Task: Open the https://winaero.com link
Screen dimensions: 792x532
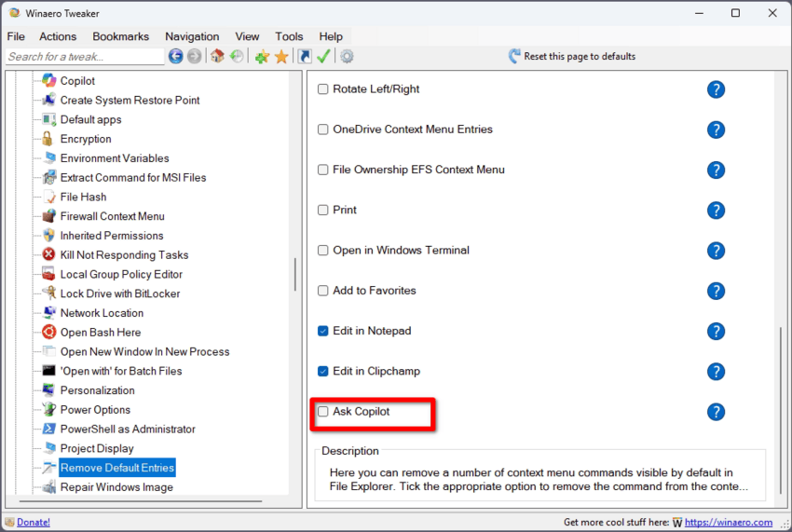Action: coord(729,522)
